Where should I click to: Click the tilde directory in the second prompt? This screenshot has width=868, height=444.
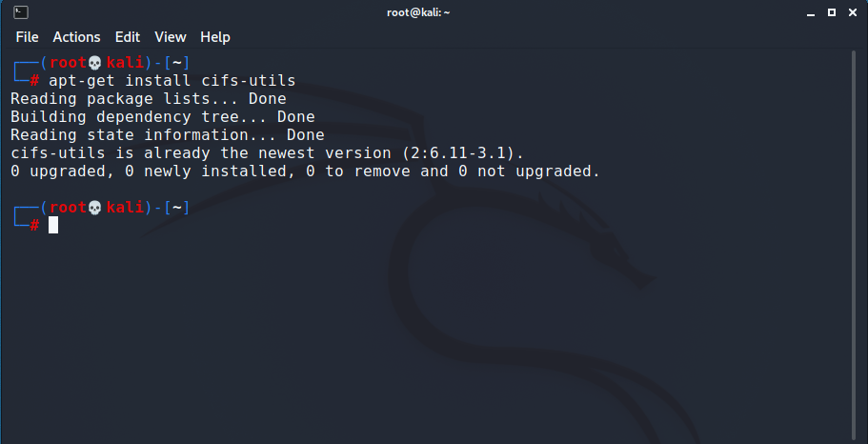(x=177, y=208)
